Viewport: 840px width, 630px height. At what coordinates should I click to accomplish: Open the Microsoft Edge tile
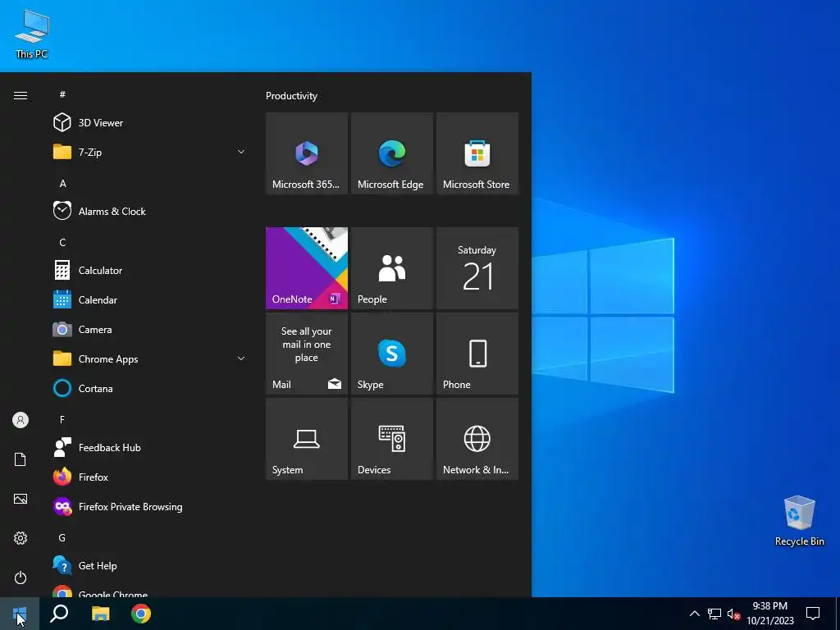[x=391, y=153]
